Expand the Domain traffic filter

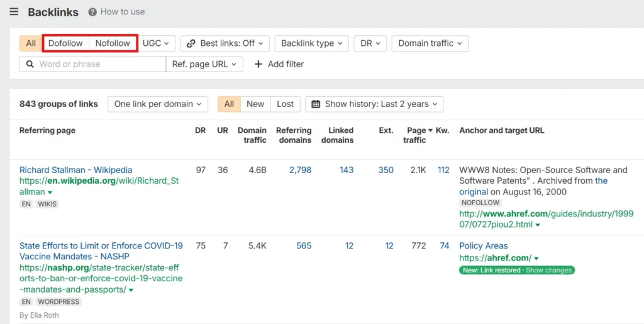pyautogui.click(x=430, y=43)
